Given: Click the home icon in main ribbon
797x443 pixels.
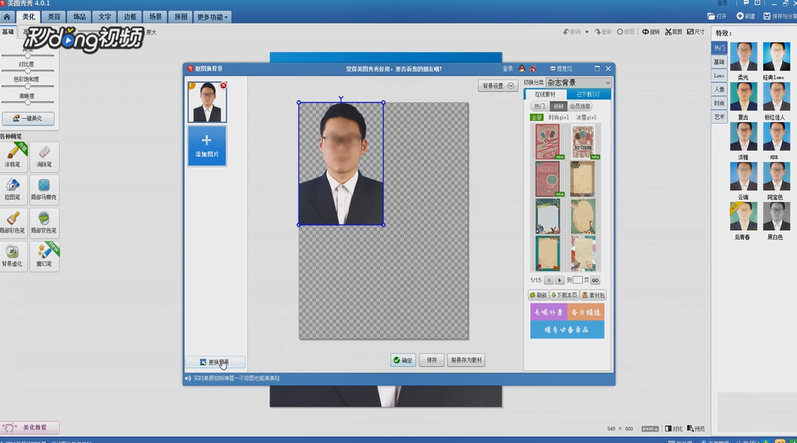Looking at the screenshot, I should 7,17.
